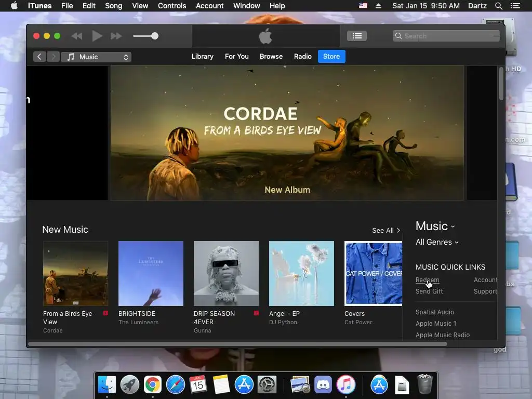The image size is (532, 399).
Task: Launch Safari from the Dock
Action: [x=175, y=384]
